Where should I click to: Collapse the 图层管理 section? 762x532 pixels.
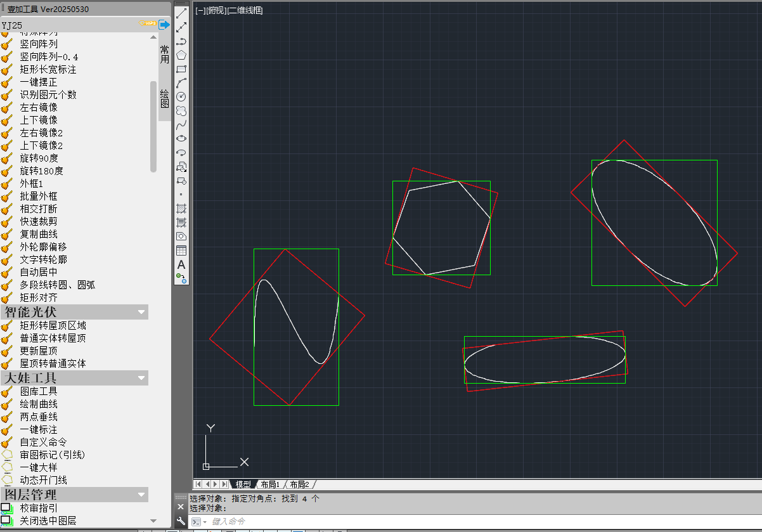point(142,495)
